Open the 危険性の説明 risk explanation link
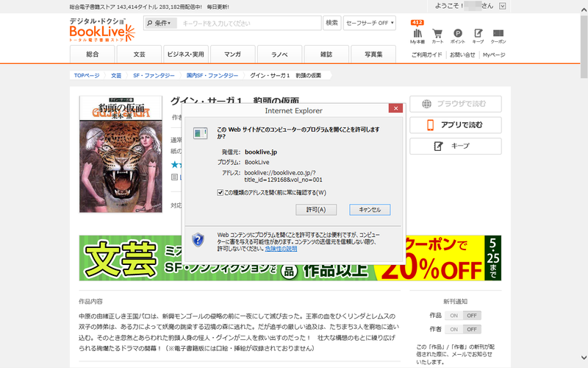The height and width of the screenshot is (368, 588). point(281,249)
